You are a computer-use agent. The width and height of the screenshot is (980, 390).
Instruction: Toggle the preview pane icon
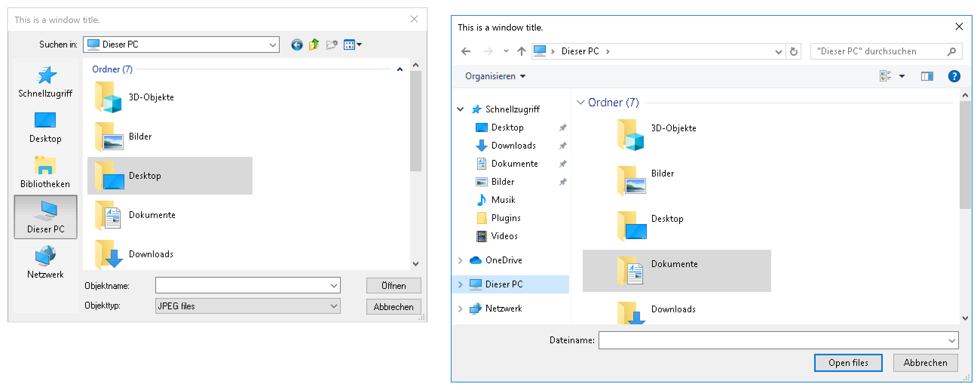tap(927, 77)
